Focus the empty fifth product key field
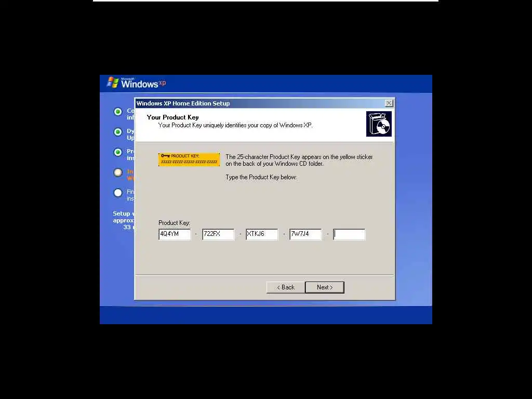The width and height of the screenshot is (532, 399). 349,234
